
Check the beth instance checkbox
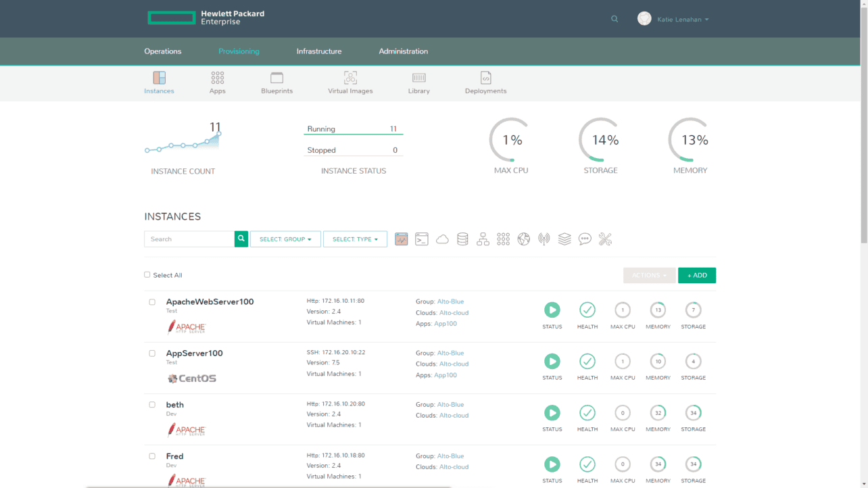152,405
